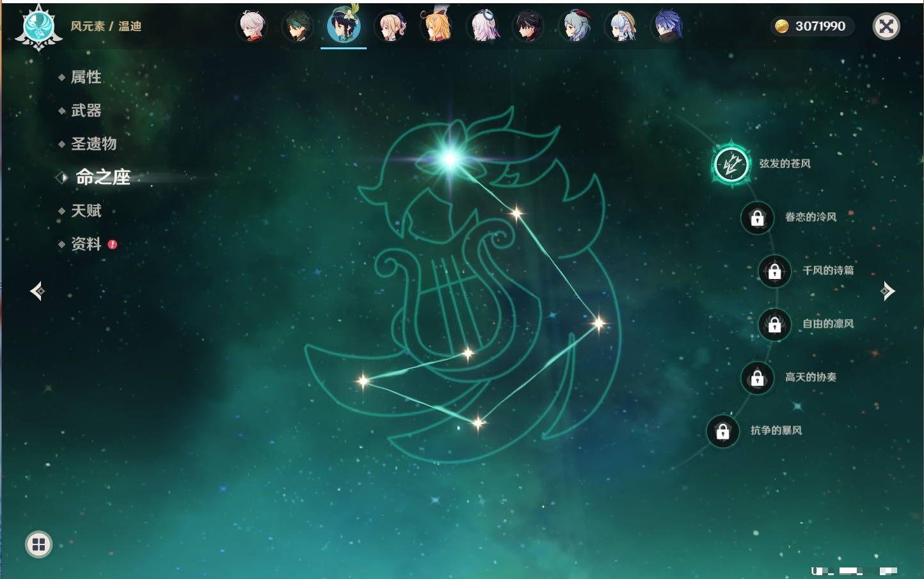Select the blue-haired character with red horns

(x=575, y=27)
